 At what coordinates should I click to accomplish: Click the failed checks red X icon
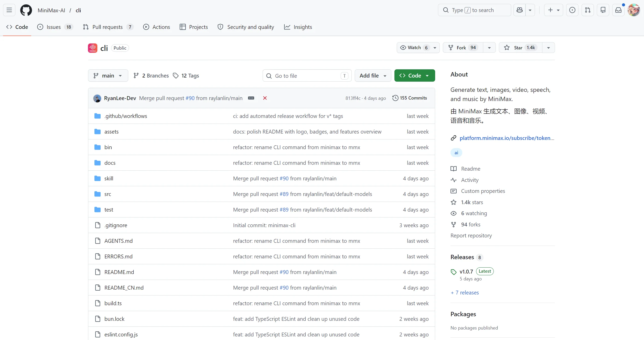[265, 98]
